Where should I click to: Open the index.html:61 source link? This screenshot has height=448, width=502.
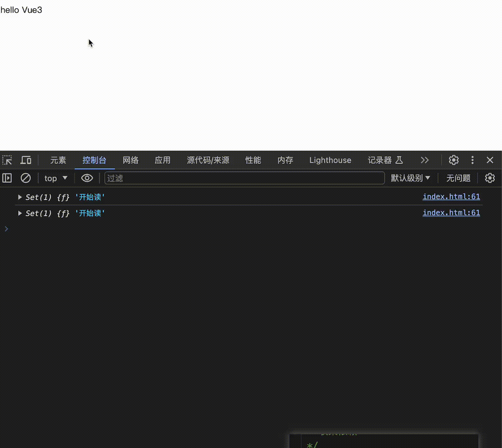451,197
